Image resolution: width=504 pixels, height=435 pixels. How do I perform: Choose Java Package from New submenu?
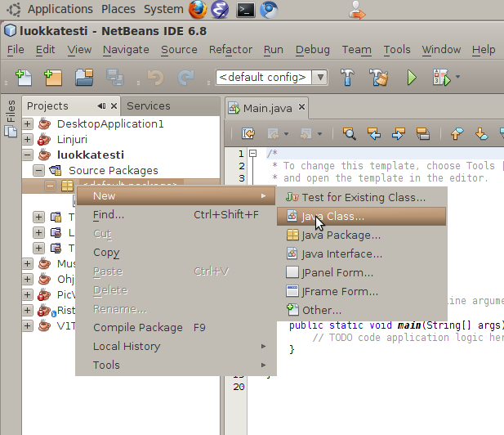click(361, 235)
